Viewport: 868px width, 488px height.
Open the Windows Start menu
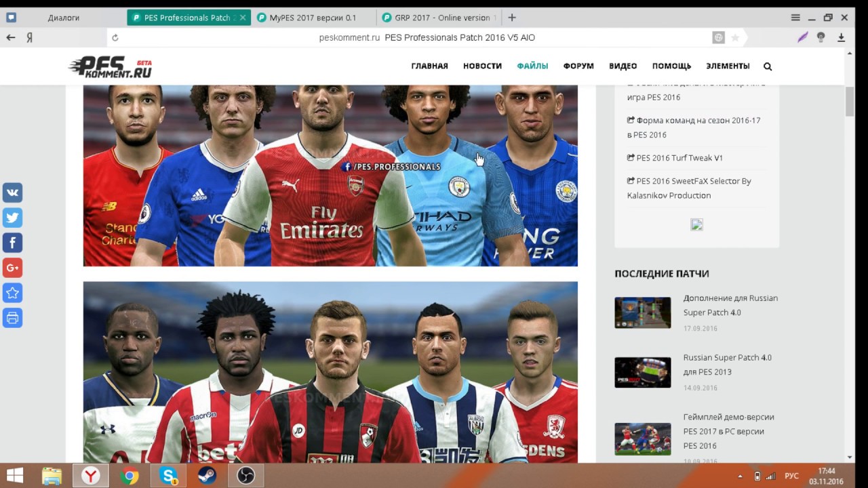tap(15, 475)
